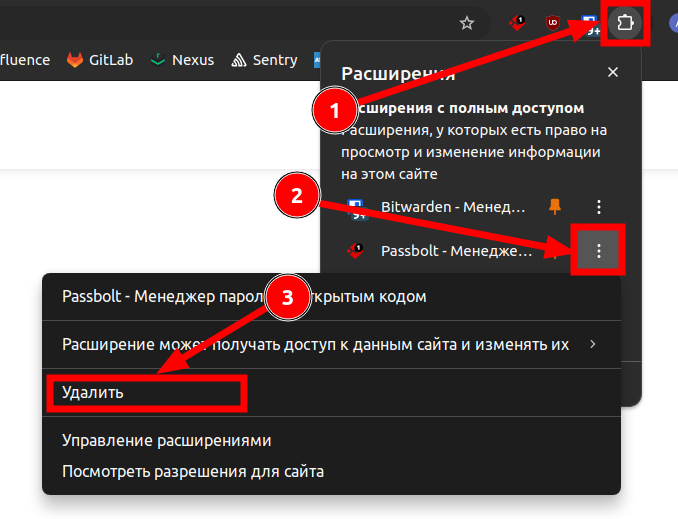
Task: Close the Расширения popup panel
Action: (613, 72)
